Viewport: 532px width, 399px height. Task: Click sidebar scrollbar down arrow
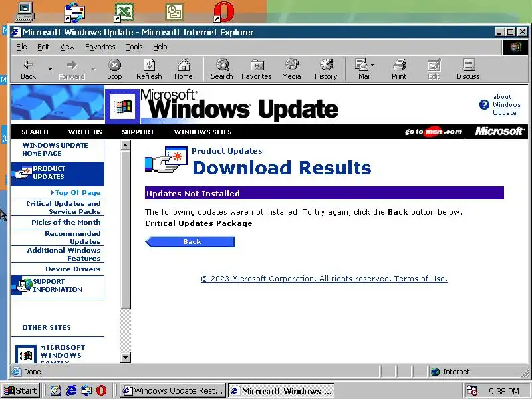point(126,357)
